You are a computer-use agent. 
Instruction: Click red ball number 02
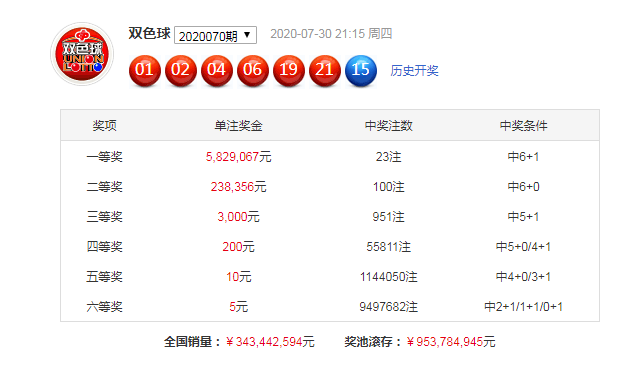coord(181,70)
